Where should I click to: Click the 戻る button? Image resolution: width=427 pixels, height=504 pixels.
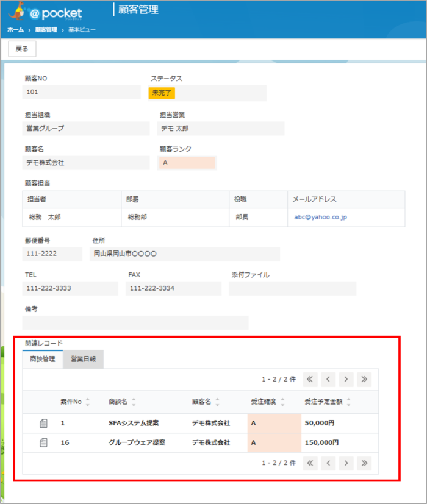coord(22,49)
